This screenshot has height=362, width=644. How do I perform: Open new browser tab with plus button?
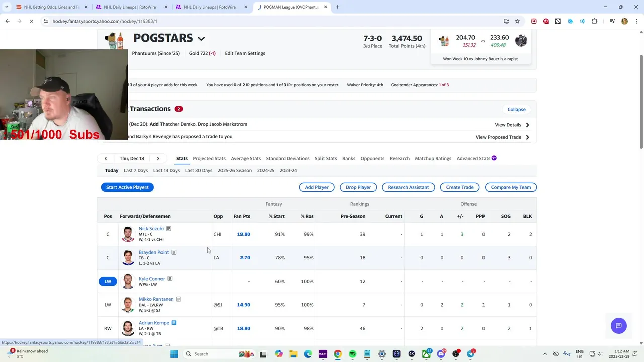337,7
